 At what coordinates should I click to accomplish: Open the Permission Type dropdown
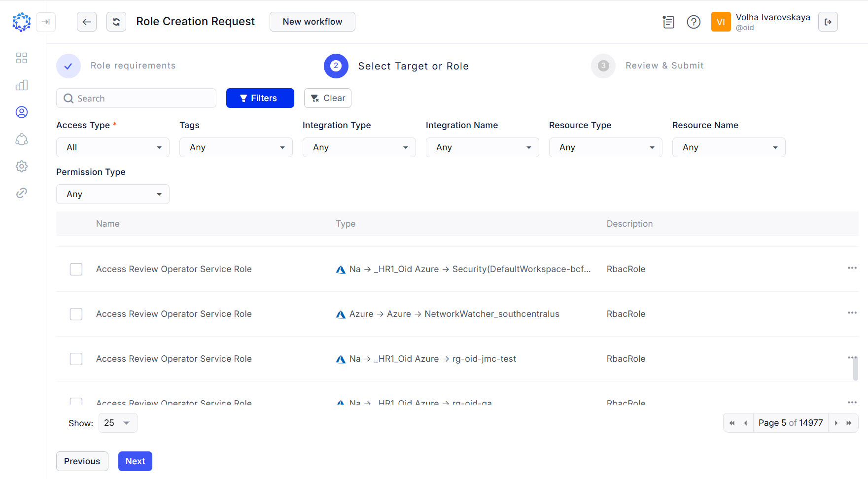[113, 194]
